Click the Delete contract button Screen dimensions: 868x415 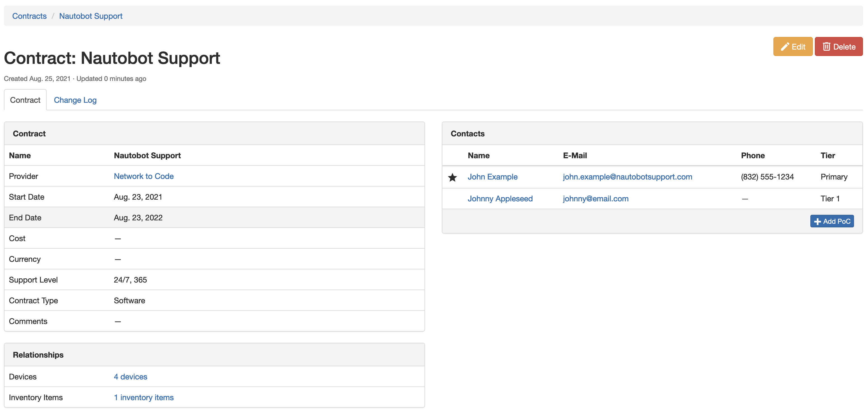click(838, 47)
